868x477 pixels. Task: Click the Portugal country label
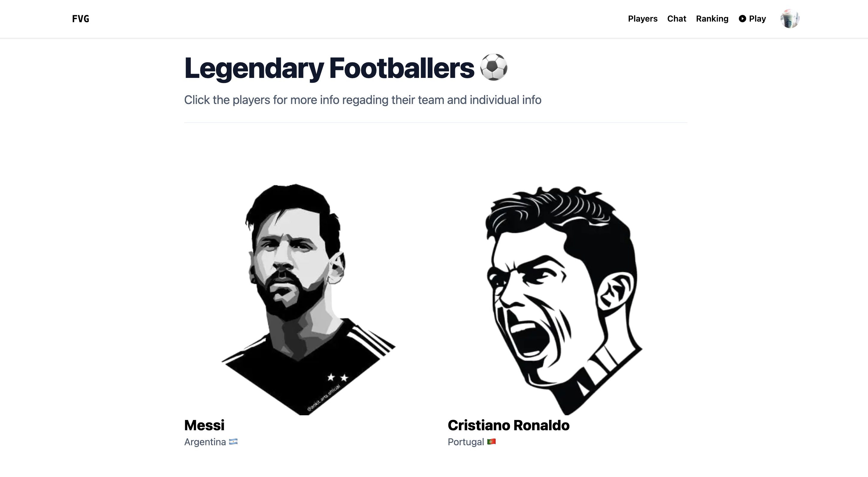[466, 442]
